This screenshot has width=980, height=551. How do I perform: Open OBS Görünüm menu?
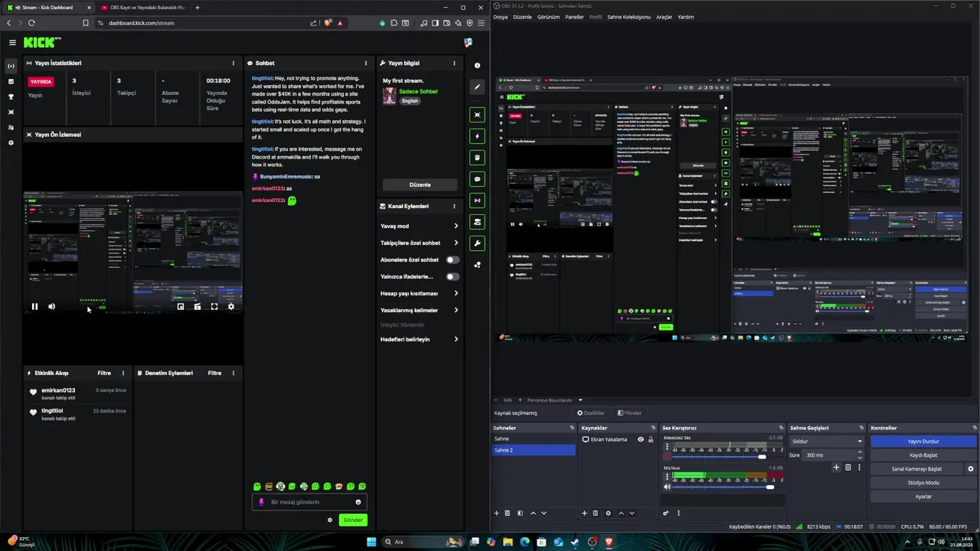[x=548, y=17]
